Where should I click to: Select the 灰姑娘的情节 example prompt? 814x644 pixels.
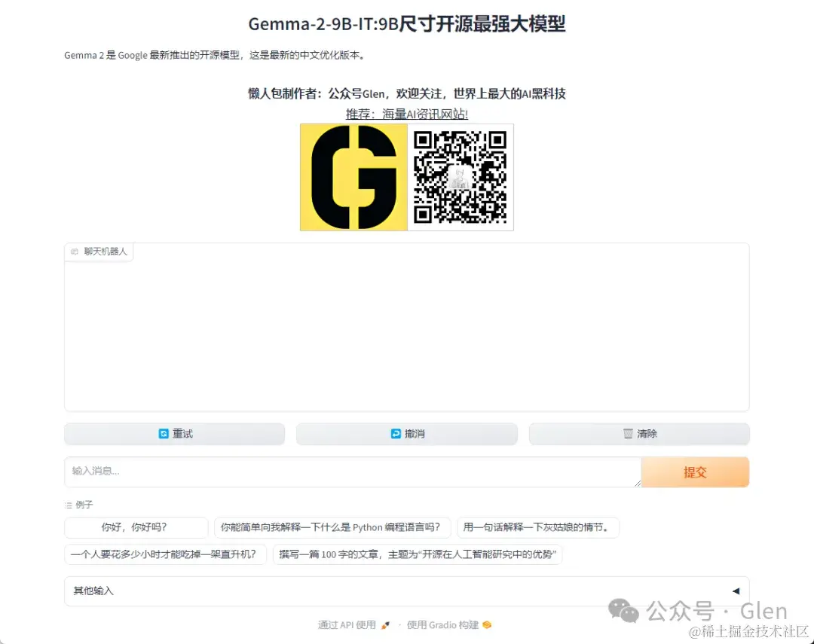[x=539, y=528]
